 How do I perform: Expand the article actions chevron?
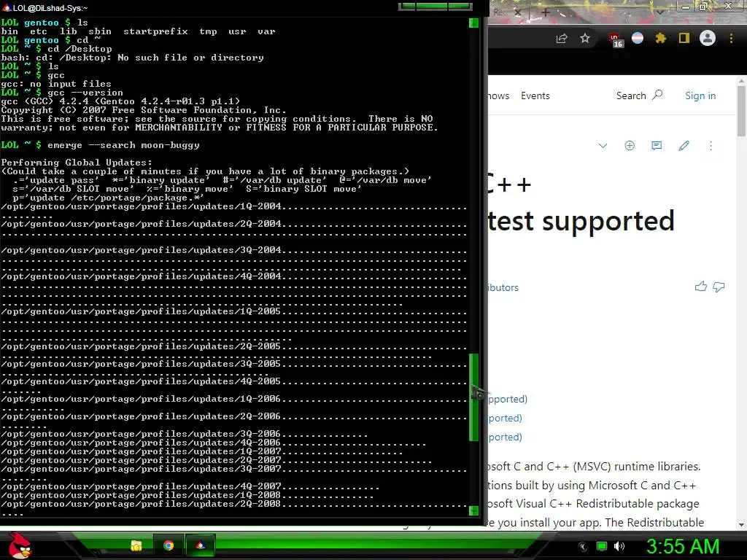603,146
